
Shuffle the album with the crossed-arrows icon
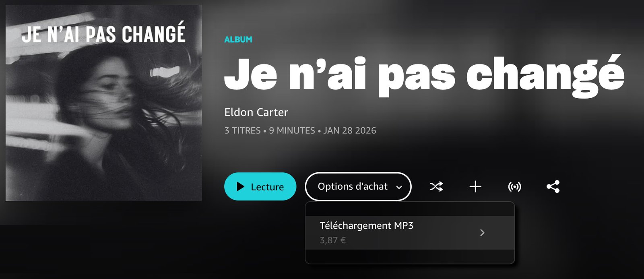pyautogui.click(x=436, y=186)
